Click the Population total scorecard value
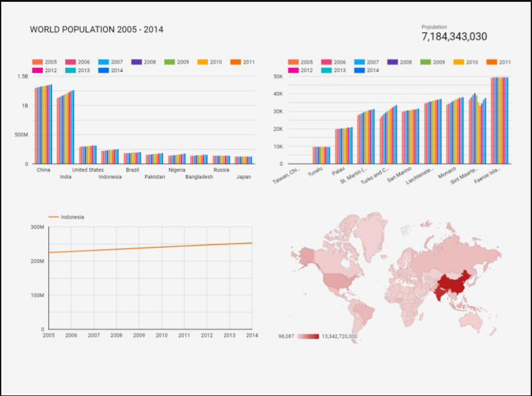Screen dimensions: 532x396 454,37
